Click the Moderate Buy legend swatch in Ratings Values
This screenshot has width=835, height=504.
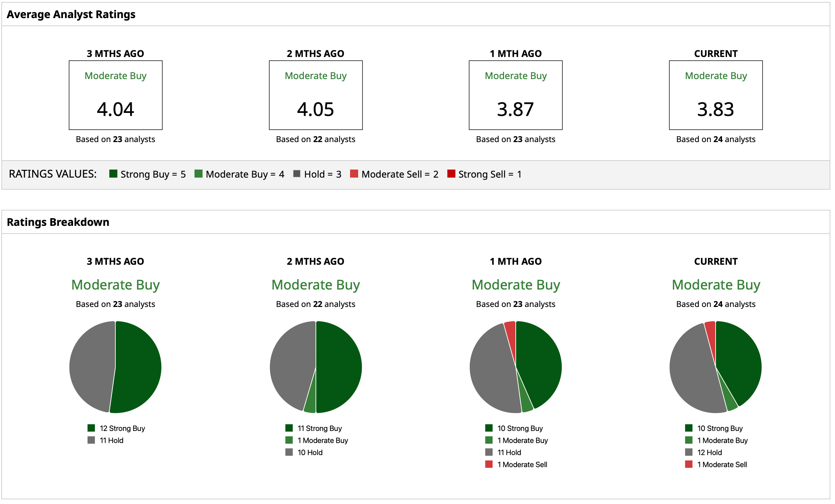(199, 174)
